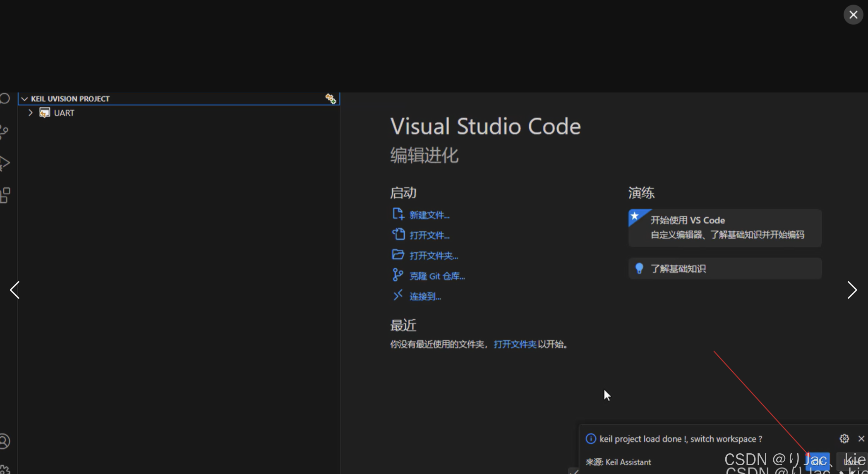Open the Keil project via the add icon
868x474 pixels.
[330, 98]
